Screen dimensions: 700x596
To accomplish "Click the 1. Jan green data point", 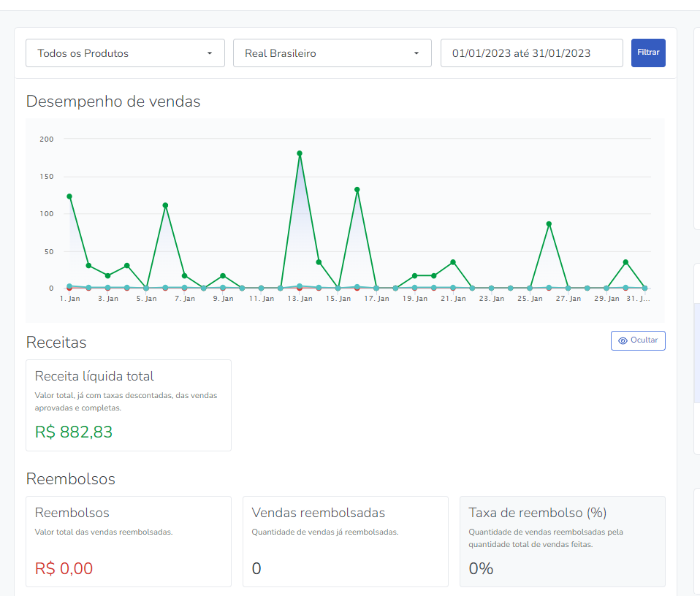I will 69,196.
